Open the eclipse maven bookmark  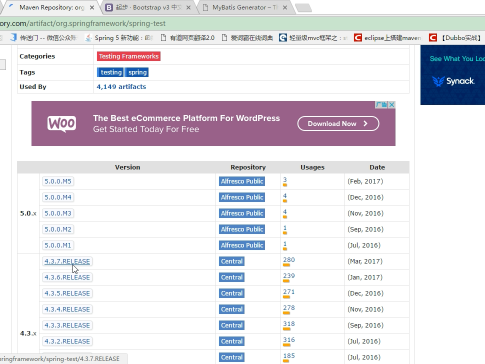(388, 38)
